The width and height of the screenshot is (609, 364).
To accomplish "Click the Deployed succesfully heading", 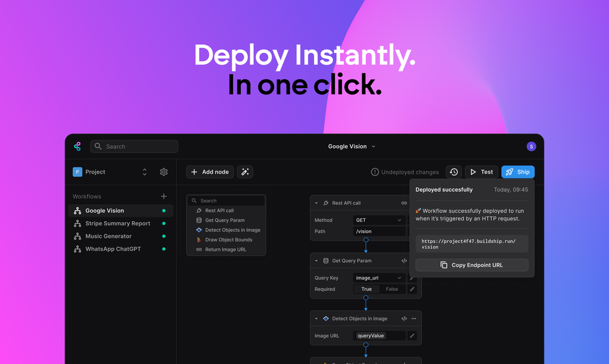I will click(444, 190).
